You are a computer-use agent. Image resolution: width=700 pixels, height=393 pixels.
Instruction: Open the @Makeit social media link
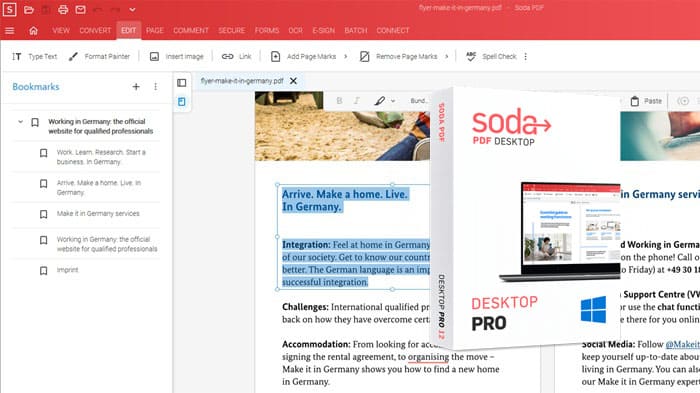click(682, 344)
